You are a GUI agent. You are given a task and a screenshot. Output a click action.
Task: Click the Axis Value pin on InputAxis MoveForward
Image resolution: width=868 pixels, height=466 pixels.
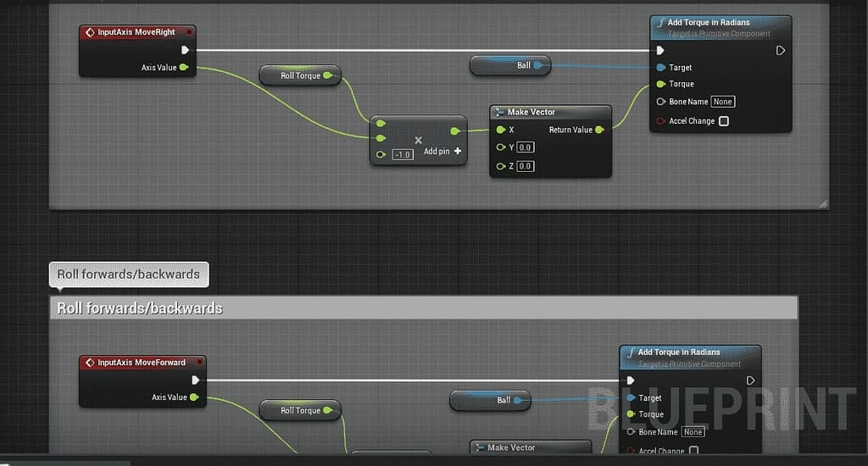coord(194,397)
